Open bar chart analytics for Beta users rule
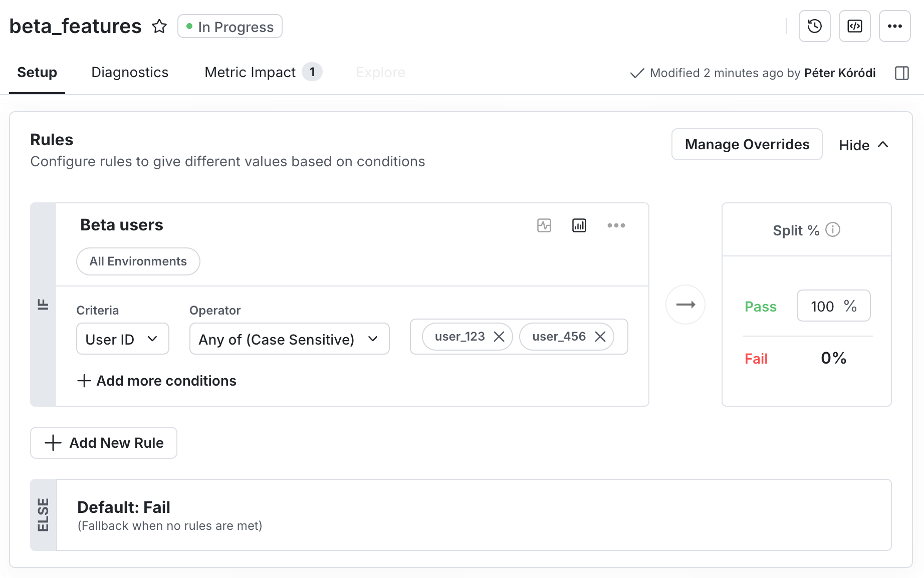Screen dimensions: 924x578 pos(579,225)
